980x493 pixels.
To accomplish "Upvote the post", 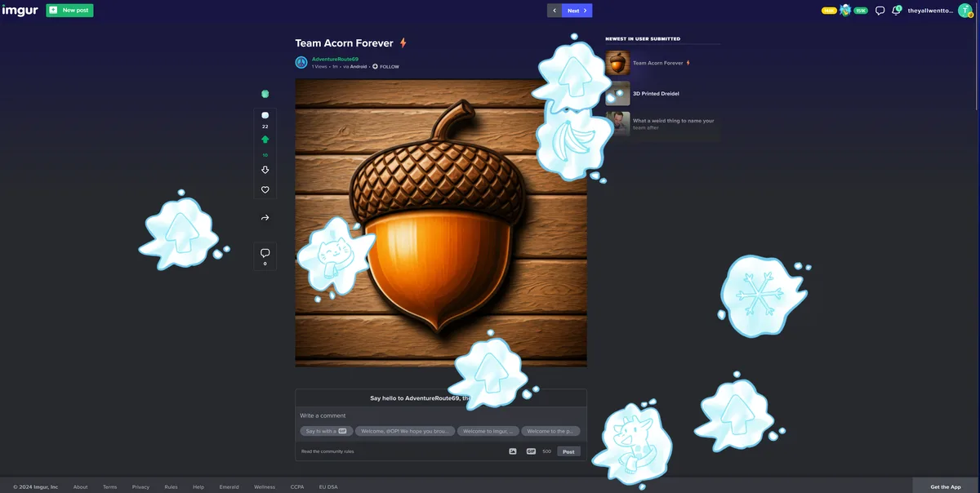I will 265,140.
